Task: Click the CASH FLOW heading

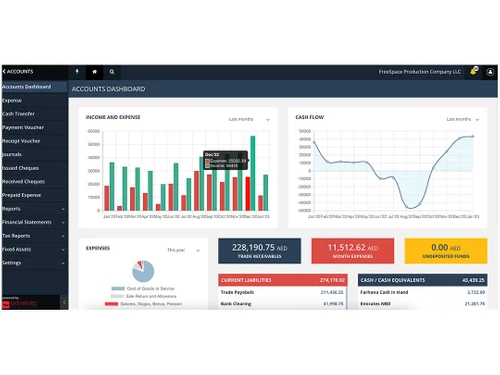Action: click(x=310, y=117)
